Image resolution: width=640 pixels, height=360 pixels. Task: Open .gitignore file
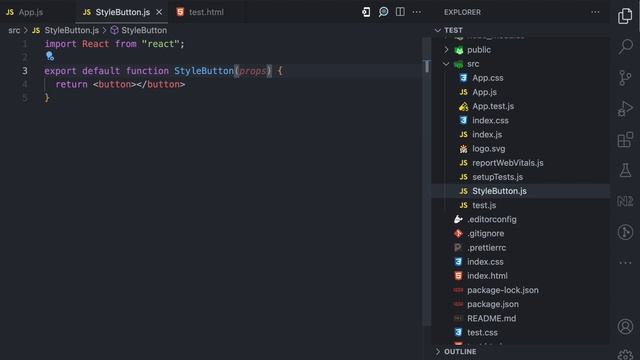[485, 233]
